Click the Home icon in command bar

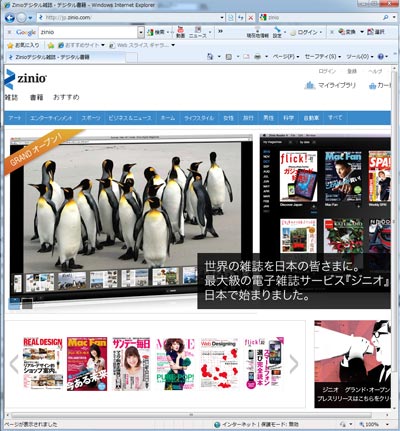210,57
